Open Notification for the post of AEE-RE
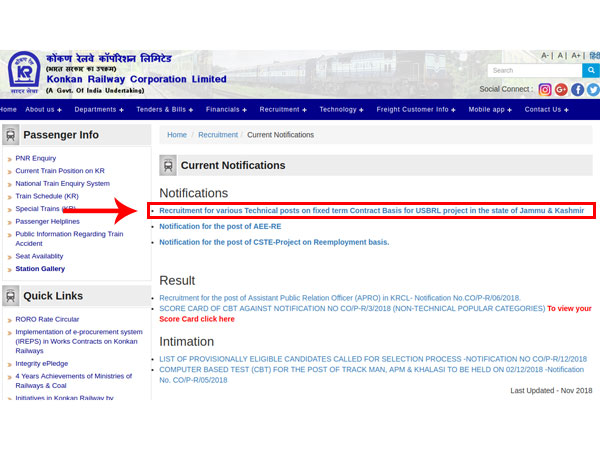The width and height of the screenshot is (600, 450). (220, 226)
